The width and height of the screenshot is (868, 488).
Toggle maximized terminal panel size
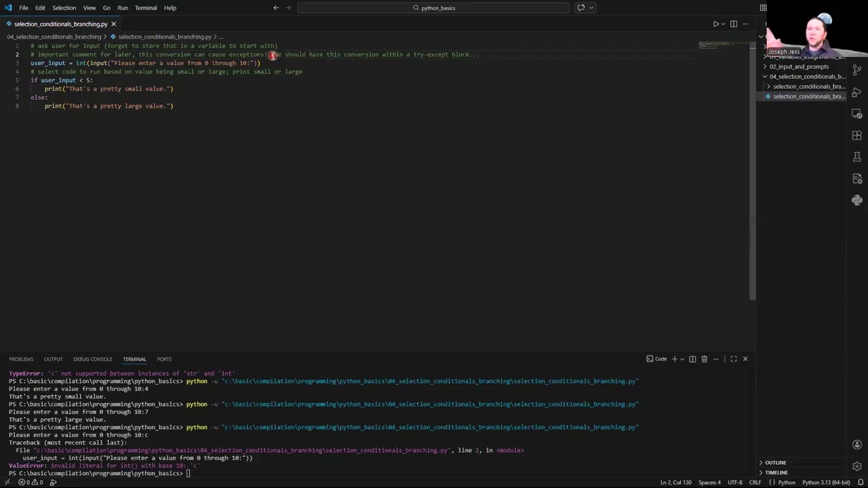[x=733, y=359]
